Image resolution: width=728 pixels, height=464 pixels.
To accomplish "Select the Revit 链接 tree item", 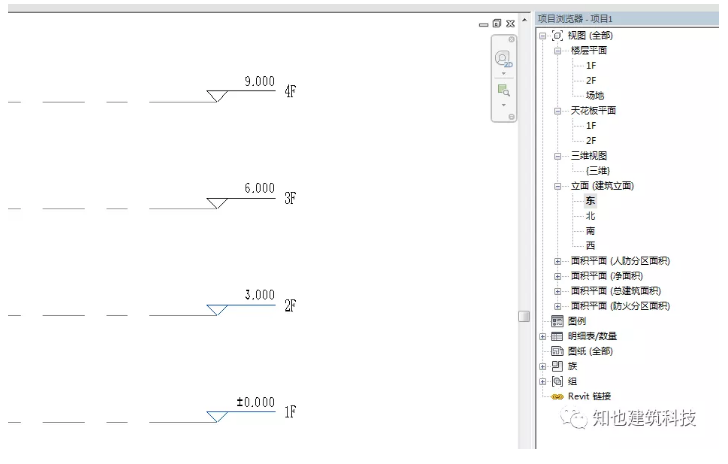I will 589,396.
